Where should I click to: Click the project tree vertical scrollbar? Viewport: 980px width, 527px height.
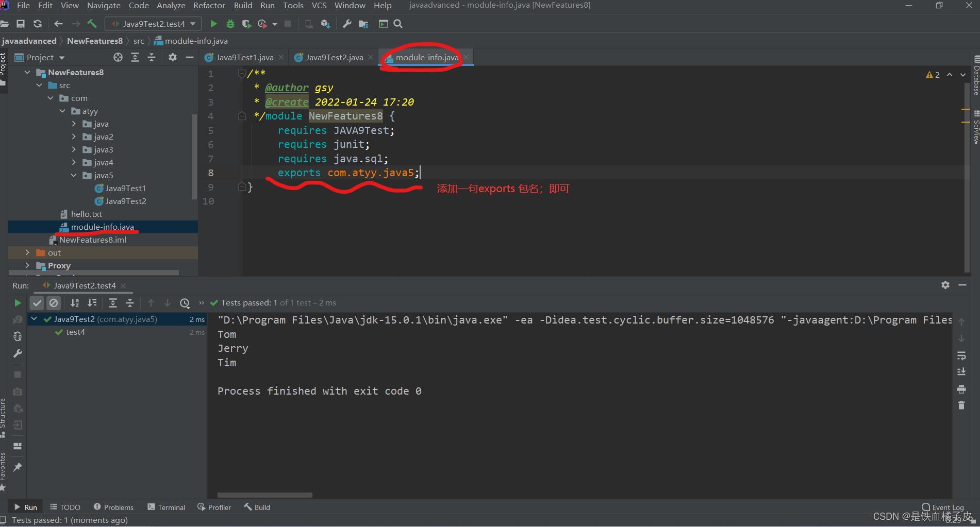(x=194, y=157)
